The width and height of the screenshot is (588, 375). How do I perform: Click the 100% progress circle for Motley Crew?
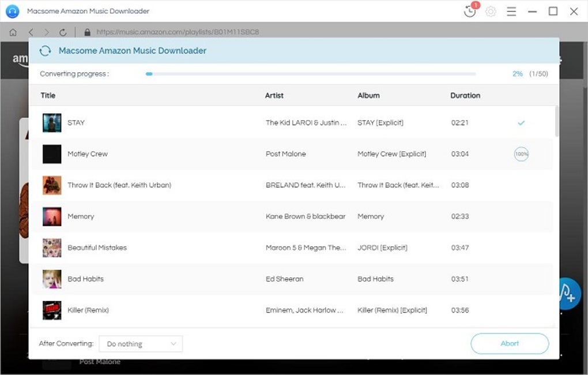pos(521,154)
